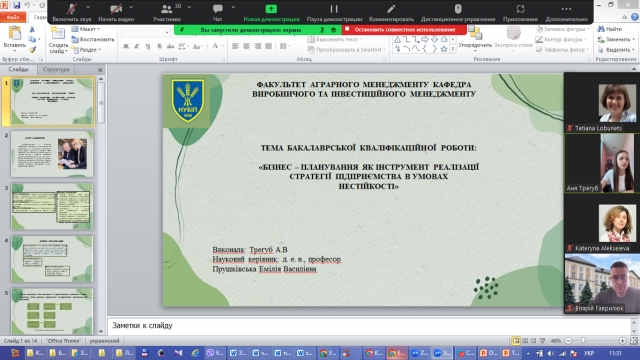Open the Section (Раздел) dropdown
640x360 pixels.
87,49
